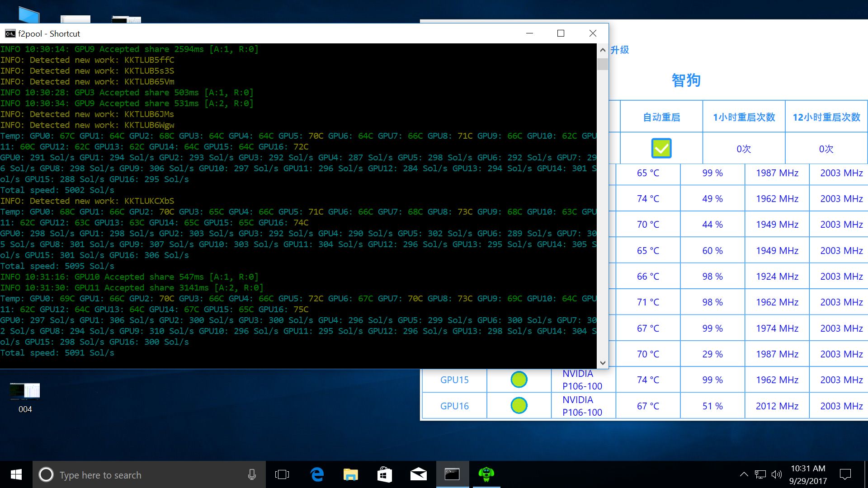
Task: Click the volume speaker tray icon
Action: pos(776,474)
